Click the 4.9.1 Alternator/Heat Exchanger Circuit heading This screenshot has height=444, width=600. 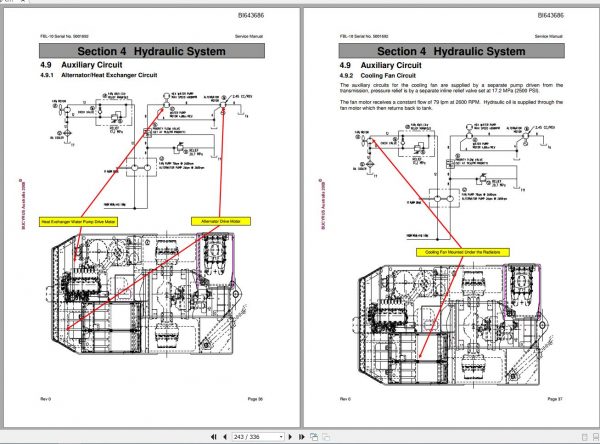(x=99, y=75)
